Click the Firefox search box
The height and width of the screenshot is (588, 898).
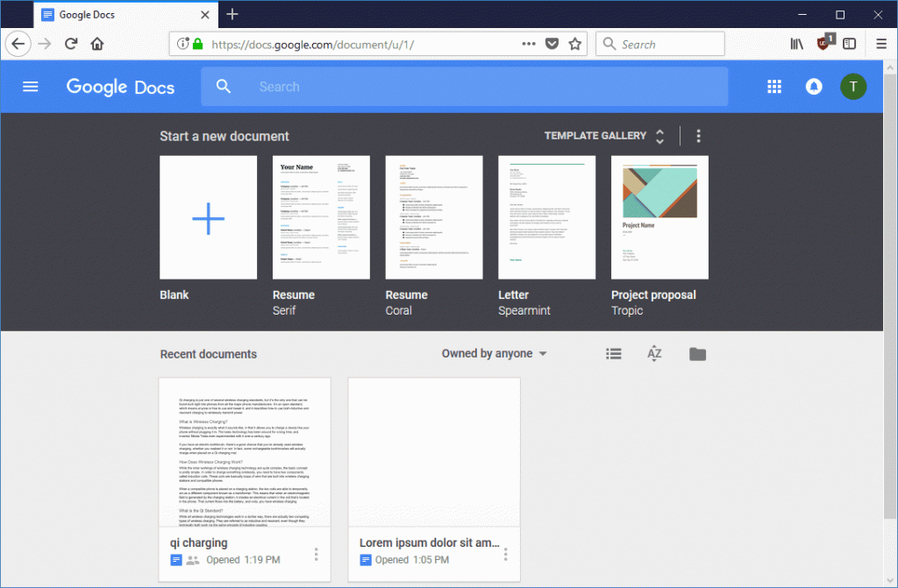(660, 44)
